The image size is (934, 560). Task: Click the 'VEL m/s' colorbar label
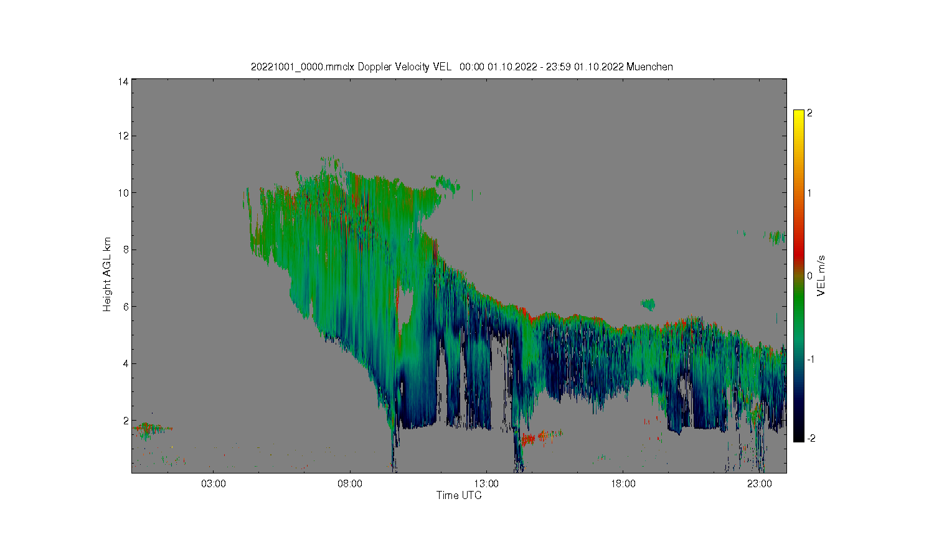point(821,276)
